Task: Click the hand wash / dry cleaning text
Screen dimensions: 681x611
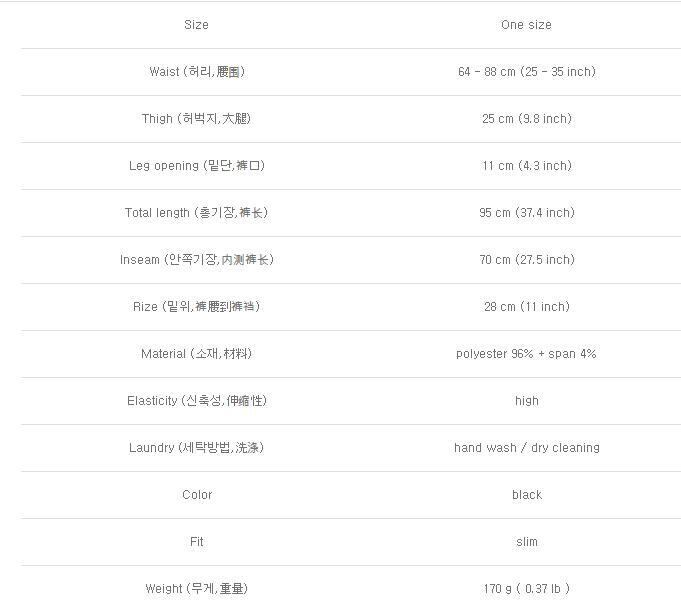Action: click(x=526, y=448)
